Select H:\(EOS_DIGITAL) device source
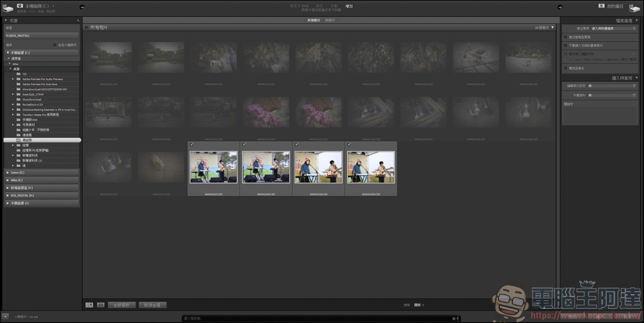Image resolution: width=644 pixels, height=323 pixels. tap(41, 35)
